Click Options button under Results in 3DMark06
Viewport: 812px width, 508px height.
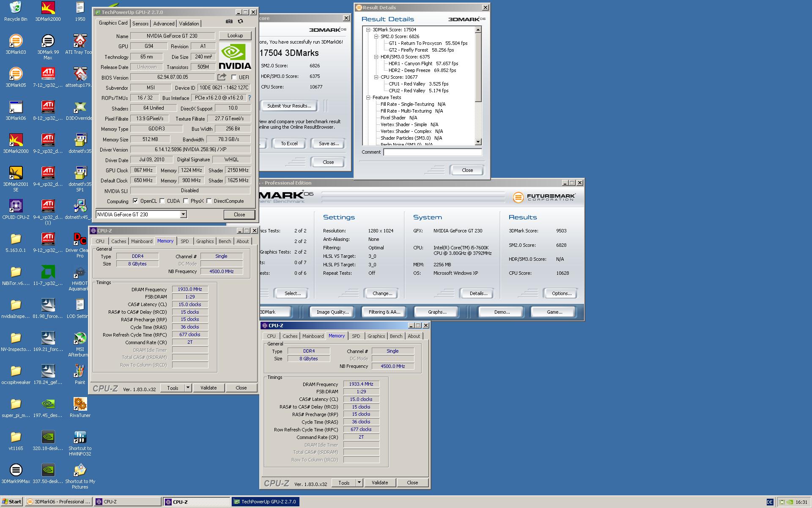pos(562,293)
